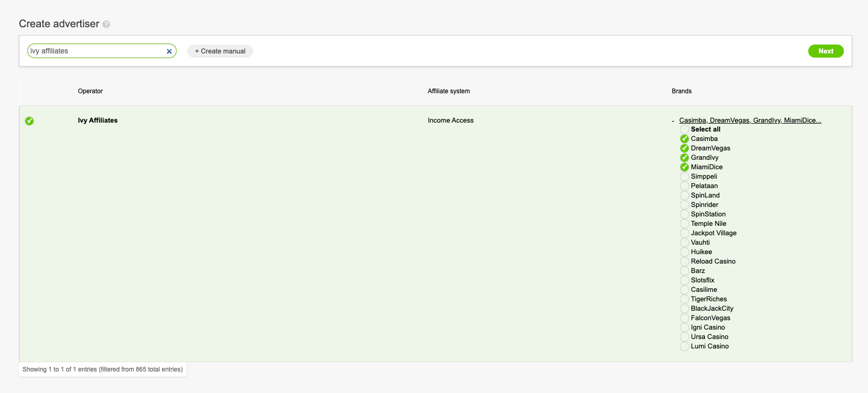Tick the Select all checkbox

pos(685,129)
